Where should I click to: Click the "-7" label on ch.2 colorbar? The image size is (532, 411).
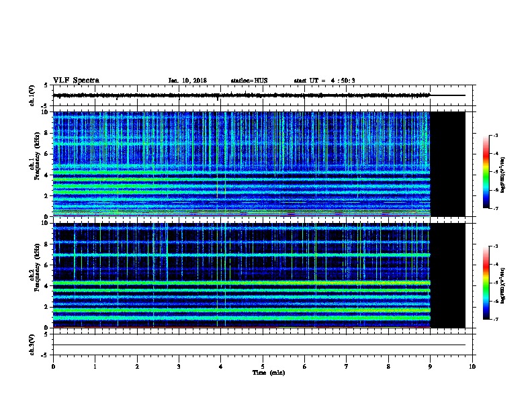tap(496, 320)
